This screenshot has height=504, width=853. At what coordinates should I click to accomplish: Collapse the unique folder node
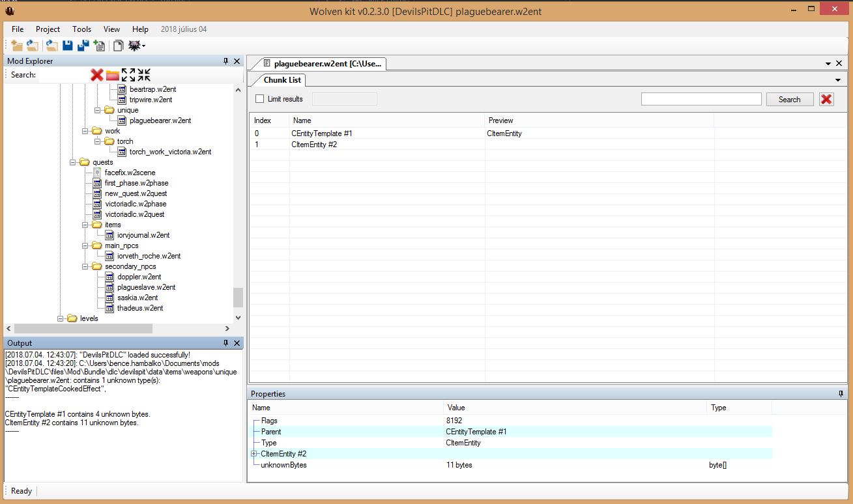[x=98, y=110]
